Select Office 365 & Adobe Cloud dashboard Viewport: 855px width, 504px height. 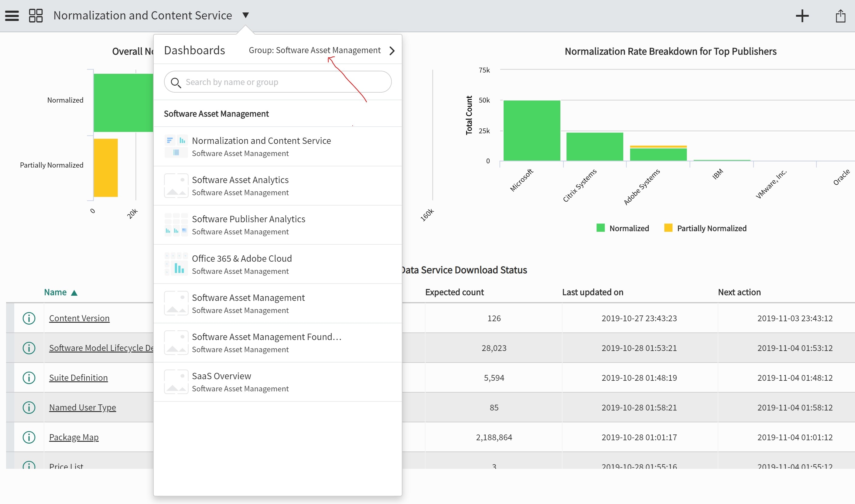pos(241,258)
